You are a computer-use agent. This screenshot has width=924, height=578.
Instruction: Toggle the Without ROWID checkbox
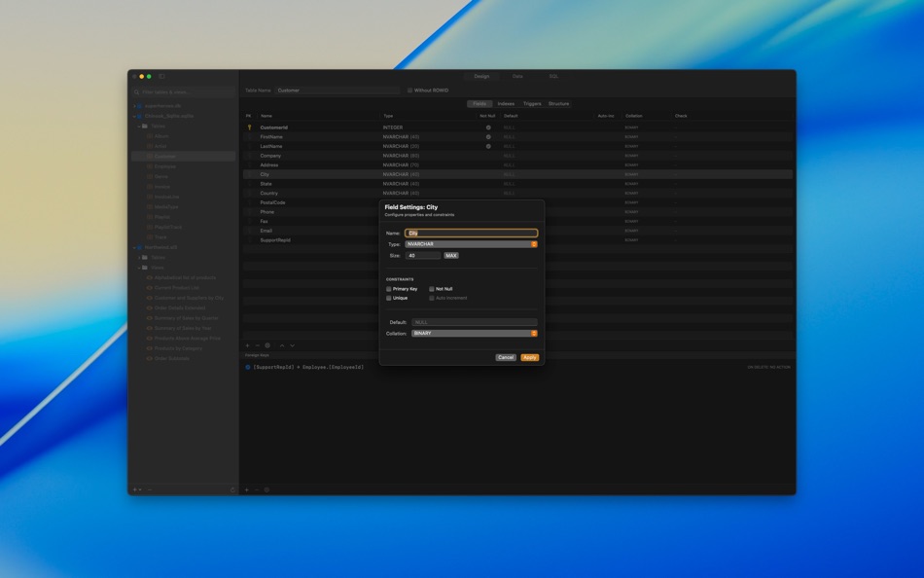point(410,89)
